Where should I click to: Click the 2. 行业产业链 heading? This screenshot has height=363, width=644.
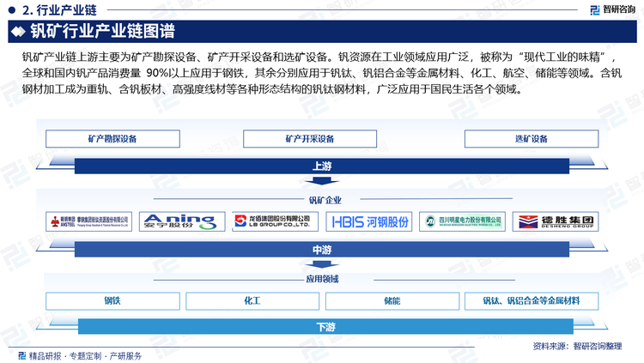point(59,9)
